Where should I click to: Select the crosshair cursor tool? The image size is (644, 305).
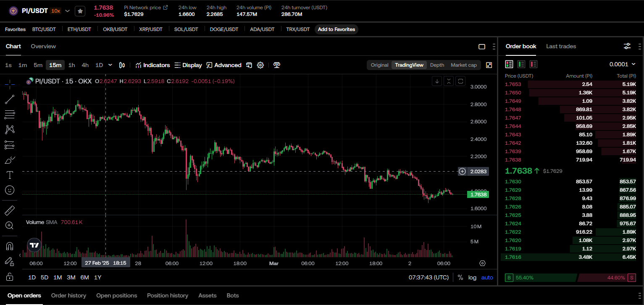point(10,84)
